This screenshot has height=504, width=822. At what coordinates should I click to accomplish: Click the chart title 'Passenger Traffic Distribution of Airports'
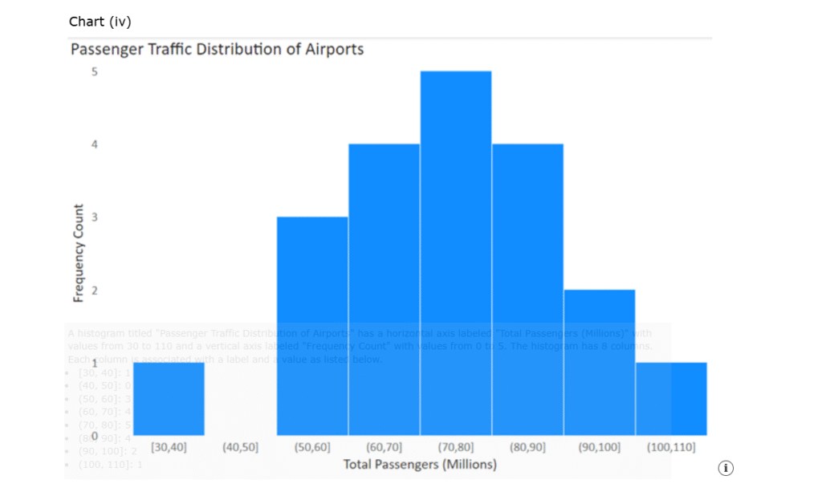pyautogui.click(x=217, y=50)
